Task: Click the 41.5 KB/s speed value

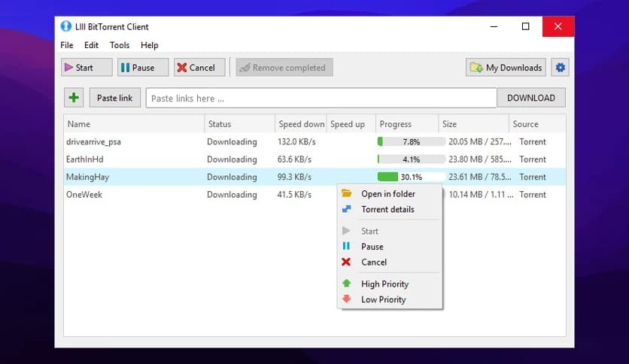Action: tap(294, 195)
